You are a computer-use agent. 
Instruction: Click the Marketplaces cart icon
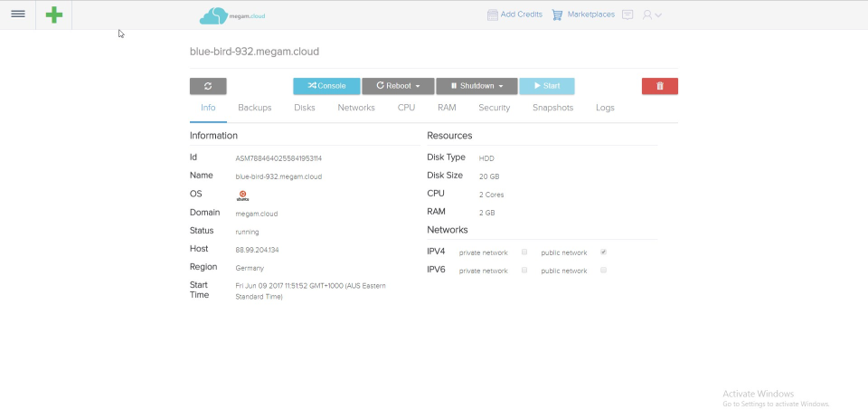557,15
